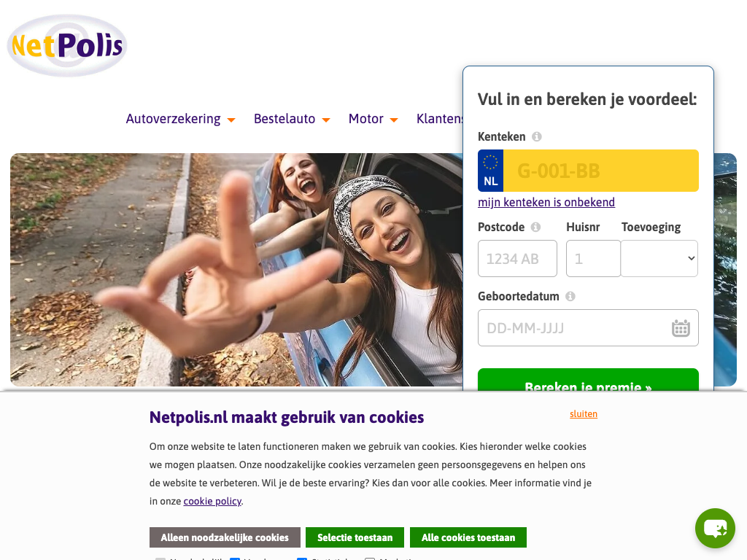Open the Toevoeging select box
Image resolution: width=747 pixels, height=560 pixels.
659,259
